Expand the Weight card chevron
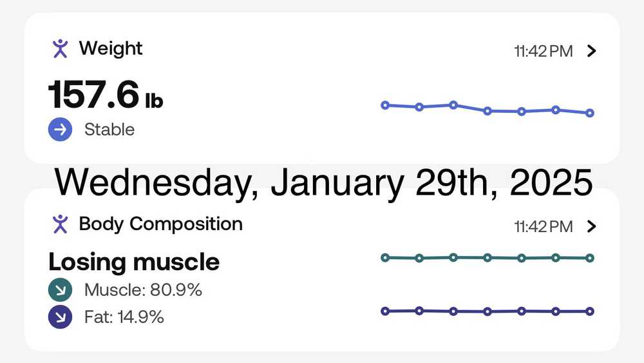Screen dimensions: 644x363 592,52
